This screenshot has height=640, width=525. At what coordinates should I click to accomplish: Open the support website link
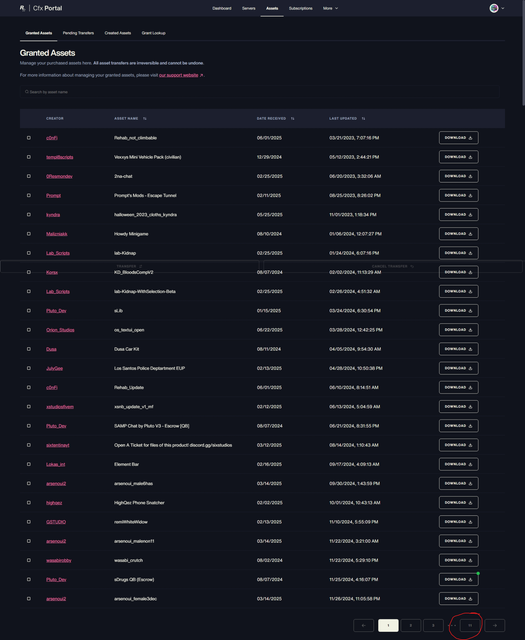(181, 75)
